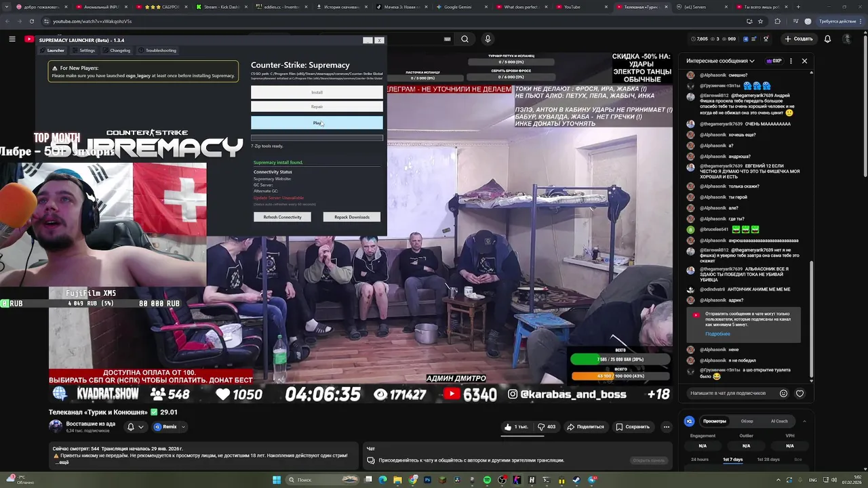Open more actions ellipsis below the video

click(x=667, y=427)
